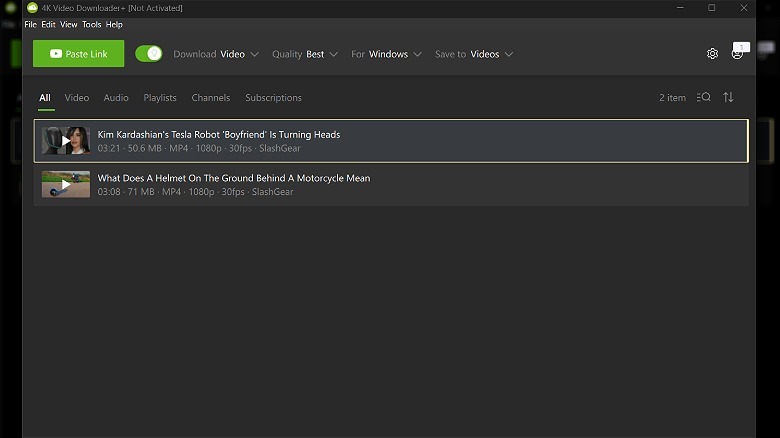This screenshot has height=438, width=780.
Task: Toggle the green Smart Mode switch
Action: (x=149, y=54)
